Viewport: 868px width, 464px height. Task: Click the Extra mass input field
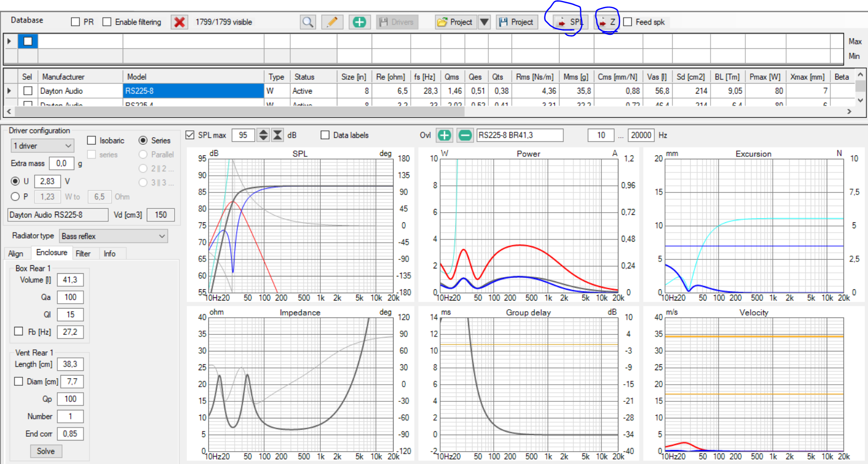pyautogui.click(x=62, y=163)
